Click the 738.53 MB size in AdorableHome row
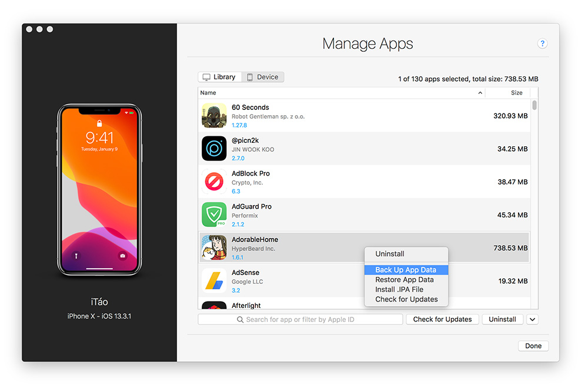The image size is (588, 389). pyautogui.click(x=510, y=248)
